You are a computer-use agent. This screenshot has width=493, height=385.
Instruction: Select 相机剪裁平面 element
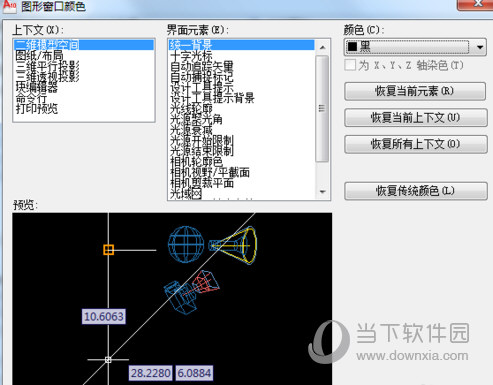[202, 183]
